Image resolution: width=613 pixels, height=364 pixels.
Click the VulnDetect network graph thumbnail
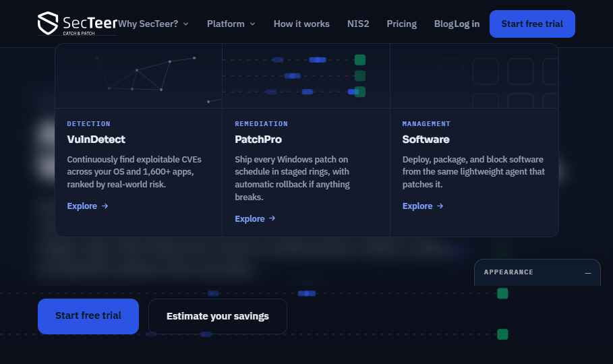coord(139,76)
